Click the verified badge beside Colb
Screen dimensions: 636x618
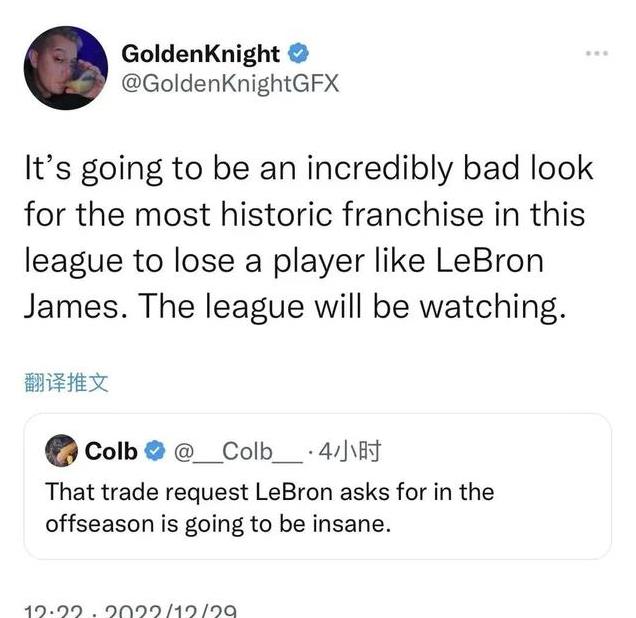tap(155, 451)
